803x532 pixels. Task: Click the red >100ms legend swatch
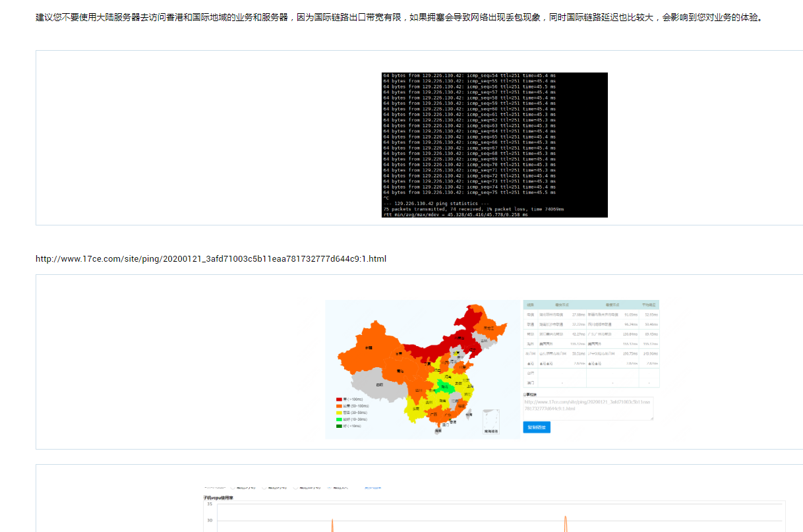(x=339, y=399)
